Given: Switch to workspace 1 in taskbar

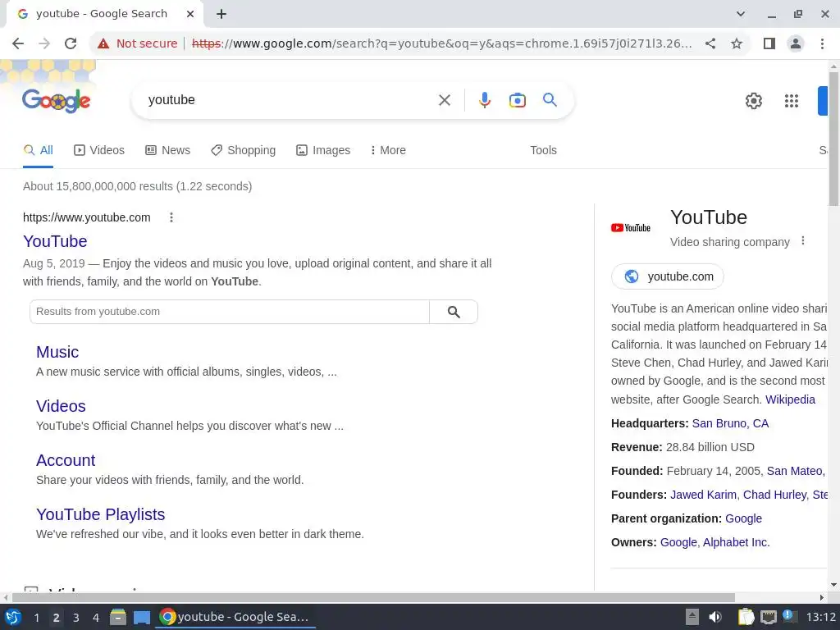Looking at the screenshot, I should (36, 618).
